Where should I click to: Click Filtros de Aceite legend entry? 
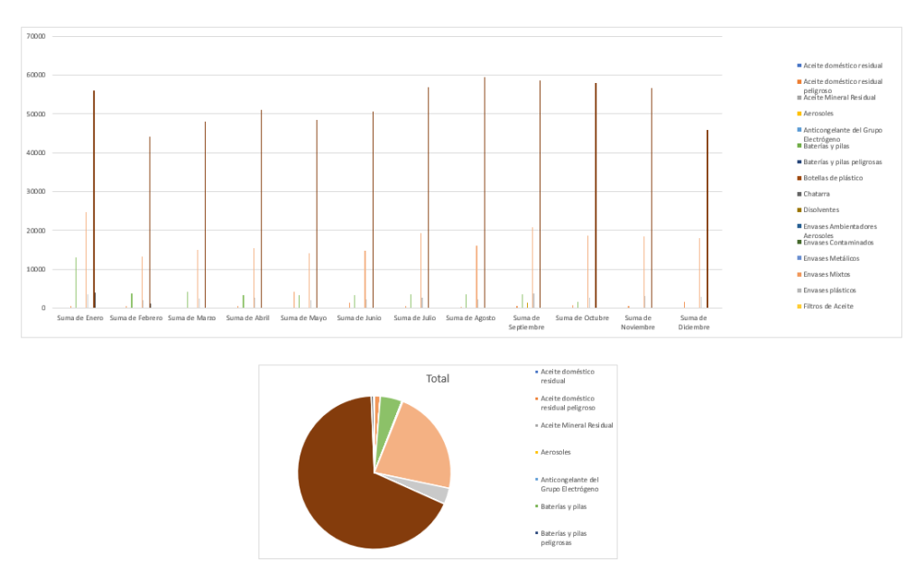[x=828, y=307]
